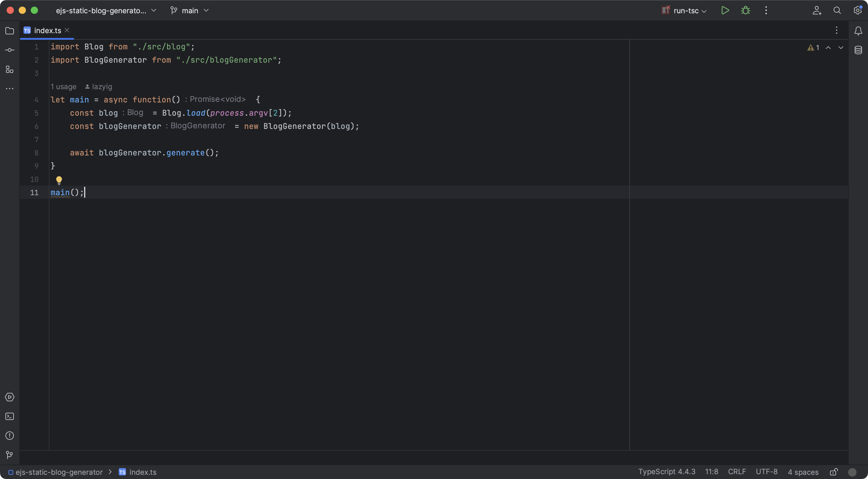This screenshot has width=868, height=479.
Task: Open the Database tool window
Action: pyautogui.click(x=858, y=50)
